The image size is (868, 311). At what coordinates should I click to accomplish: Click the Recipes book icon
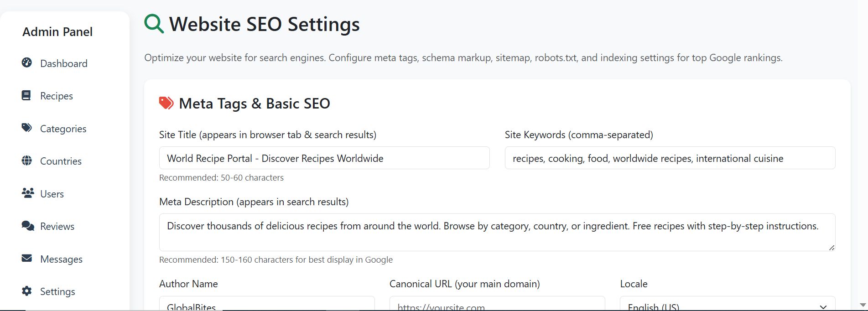26,95
